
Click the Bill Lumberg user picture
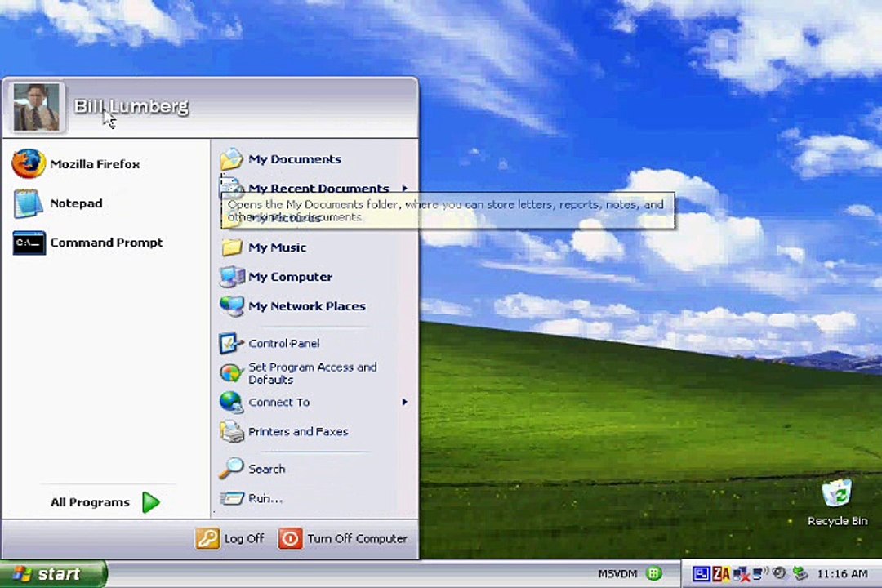tap(36, 107)
